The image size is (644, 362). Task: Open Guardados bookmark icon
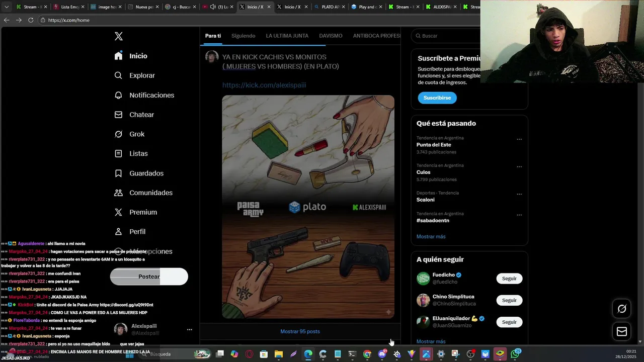point(118,173)
